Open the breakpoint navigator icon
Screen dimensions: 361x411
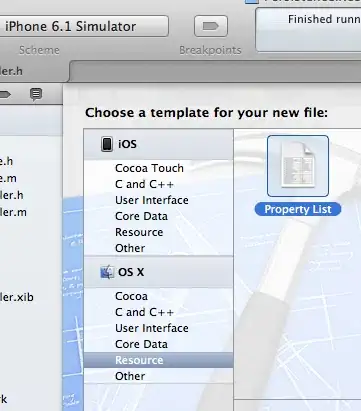coord(5,95)
